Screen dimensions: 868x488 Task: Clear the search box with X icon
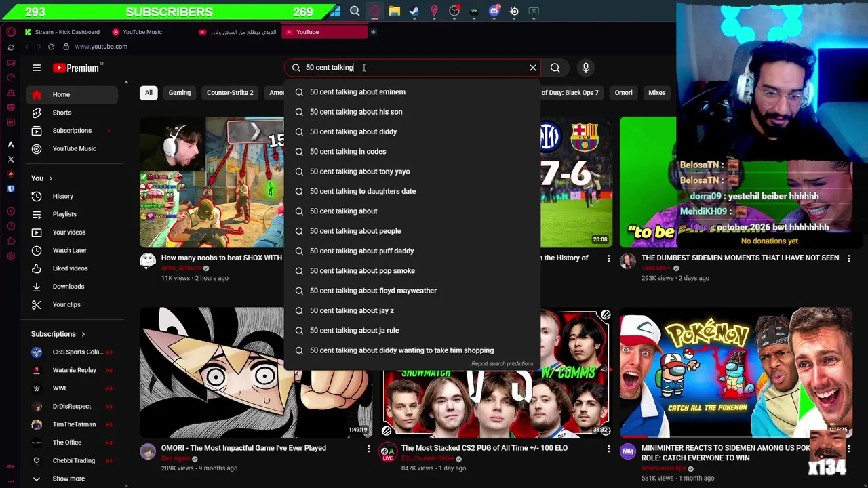(x=533, y=68)
